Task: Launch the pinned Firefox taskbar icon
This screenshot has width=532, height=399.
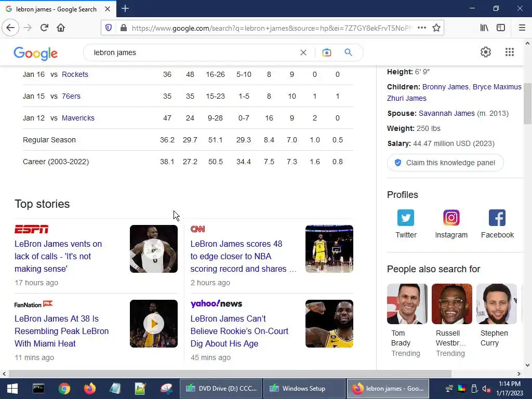Action: pyautogui.click(x=89, y=389)
